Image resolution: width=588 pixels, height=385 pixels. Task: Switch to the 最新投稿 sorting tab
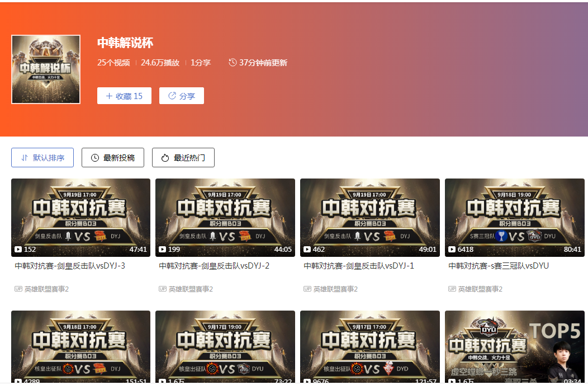click(x=113, y=158)
